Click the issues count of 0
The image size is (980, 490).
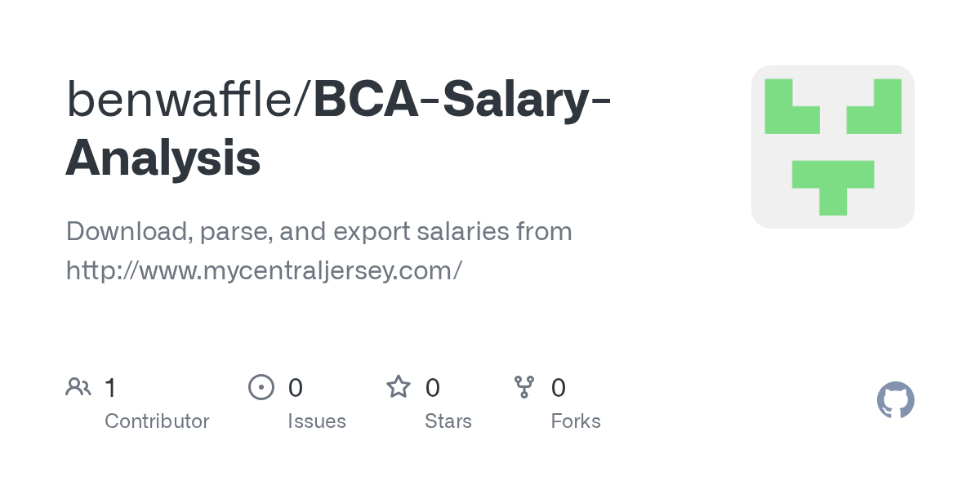296,387
